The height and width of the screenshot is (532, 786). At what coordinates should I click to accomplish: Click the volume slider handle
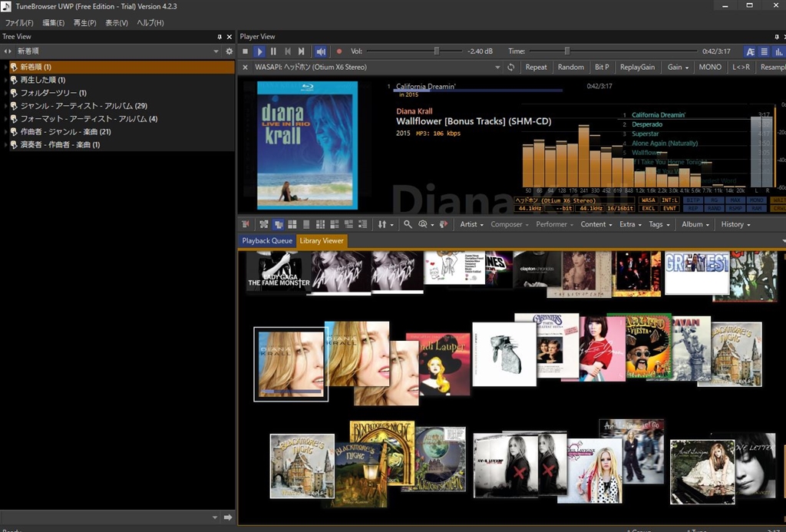(x=437, y=51)
